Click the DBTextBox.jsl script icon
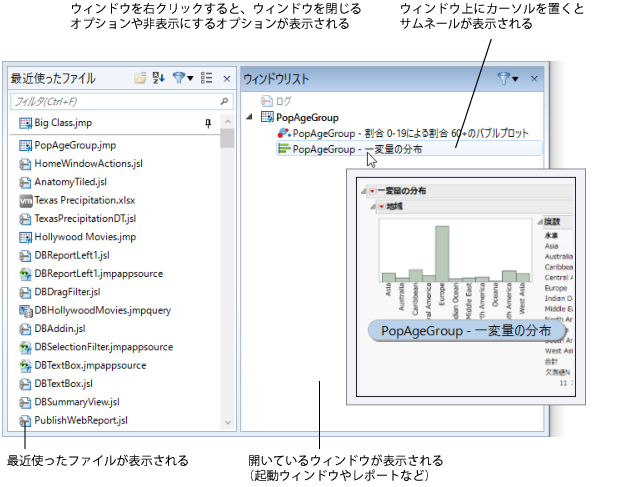This screenshot has height=487, width=629. click(25, 384)
